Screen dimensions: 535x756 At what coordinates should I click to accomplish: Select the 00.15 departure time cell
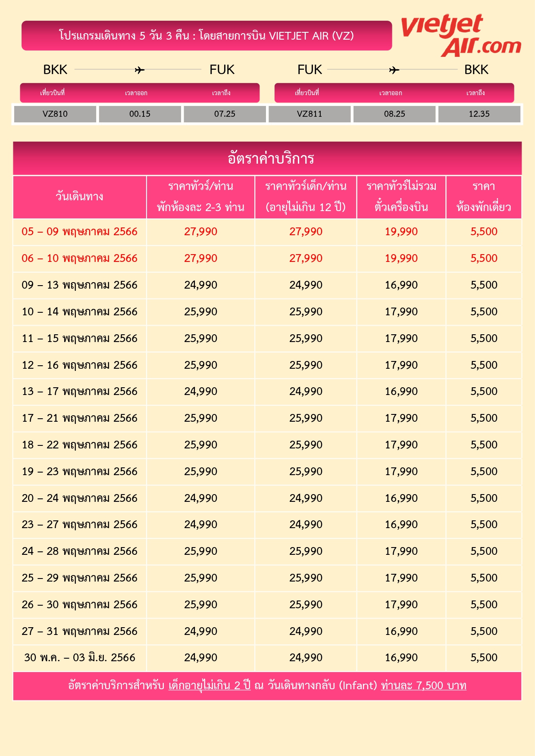coord(140,114)
